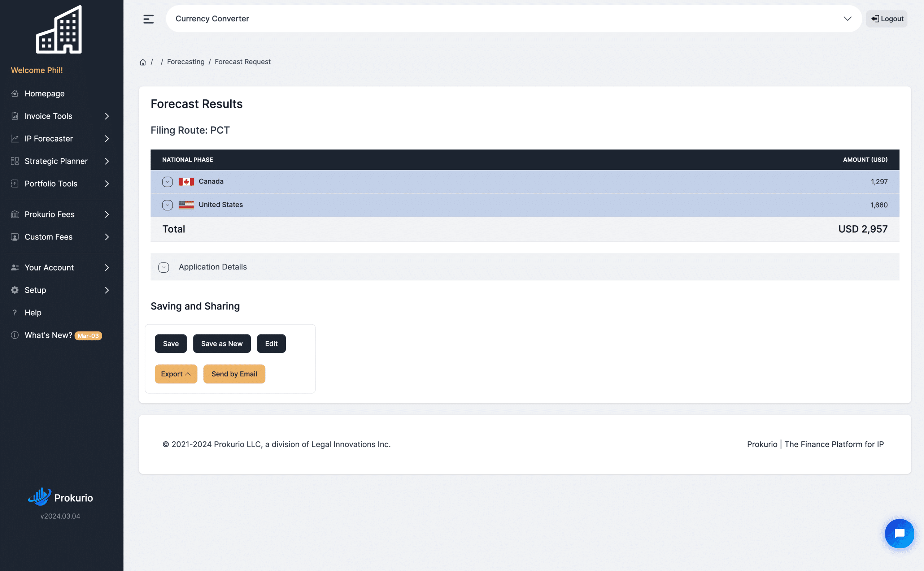Click the Logout button
Viewport: 924px width, 571px height.
887,18
